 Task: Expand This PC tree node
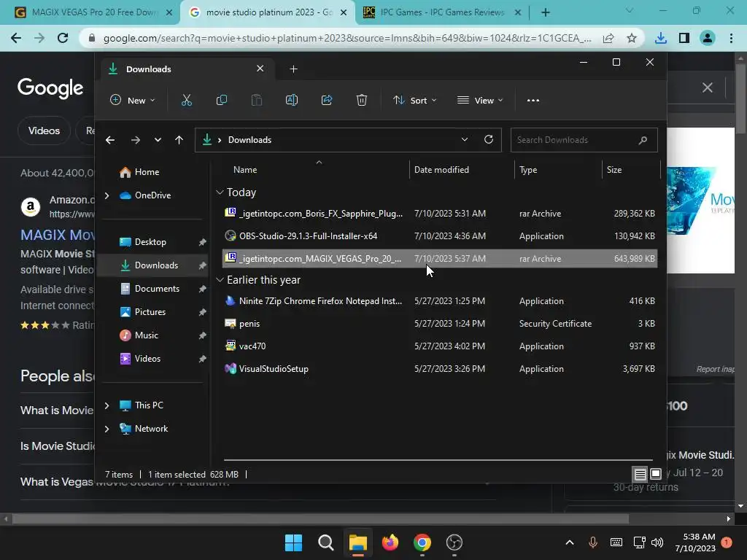click(107, 405)
